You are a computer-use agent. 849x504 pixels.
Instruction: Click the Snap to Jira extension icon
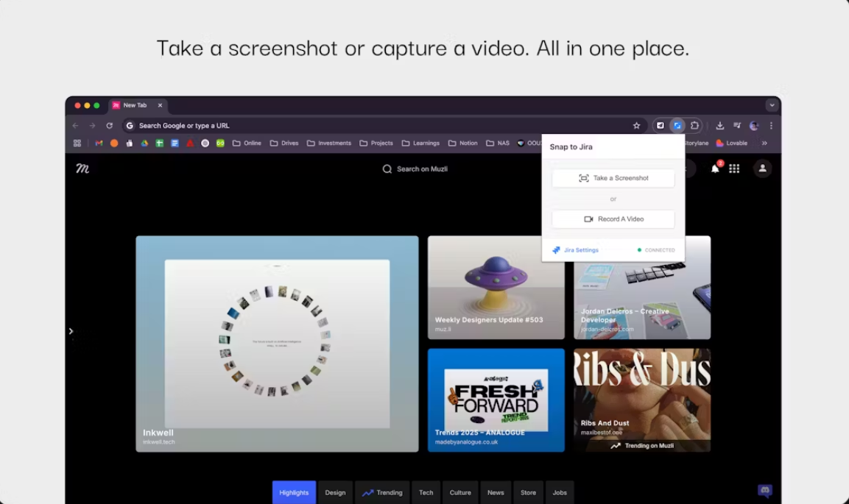[x=677, y=126]
